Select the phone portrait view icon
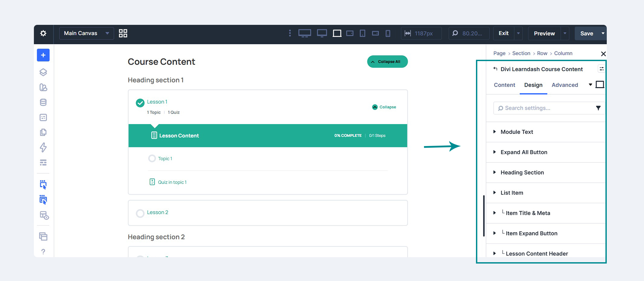Image resolution: width=644 pixels, height=281 pixels. point(388,33)
